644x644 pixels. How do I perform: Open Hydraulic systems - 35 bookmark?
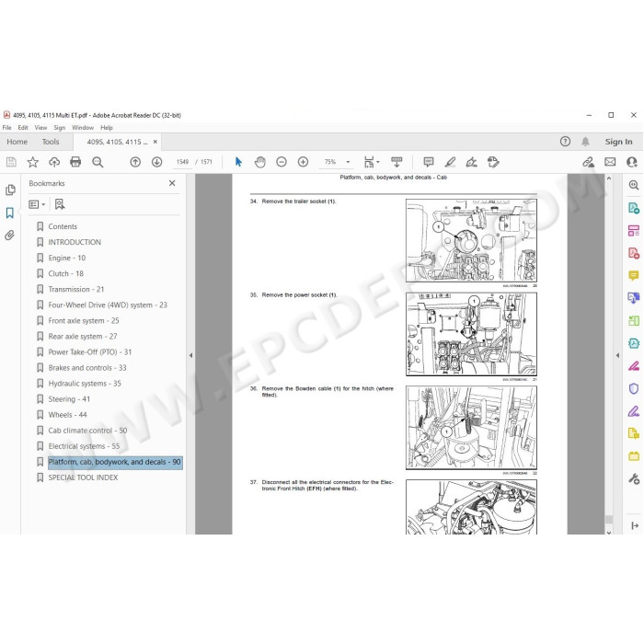point(85,384)
